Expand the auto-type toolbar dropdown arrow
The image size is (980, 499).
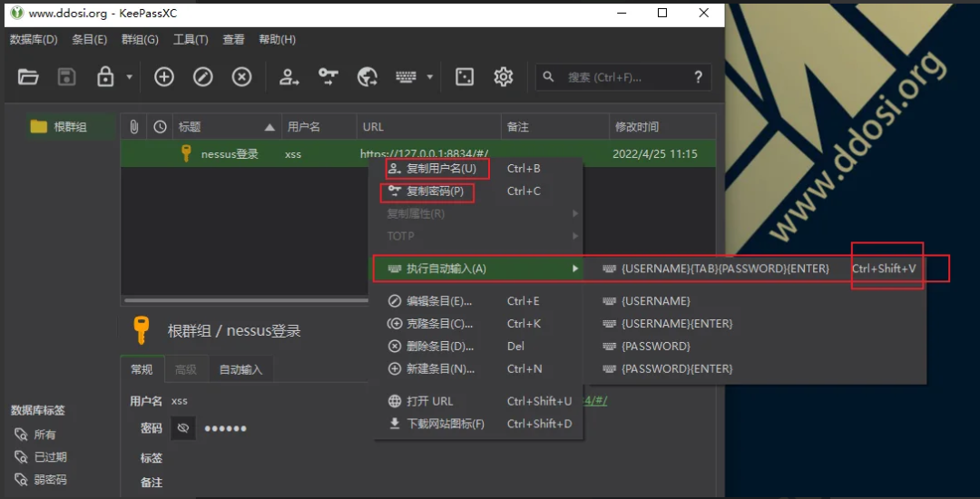pyautogui.click(x=429, y=77)
